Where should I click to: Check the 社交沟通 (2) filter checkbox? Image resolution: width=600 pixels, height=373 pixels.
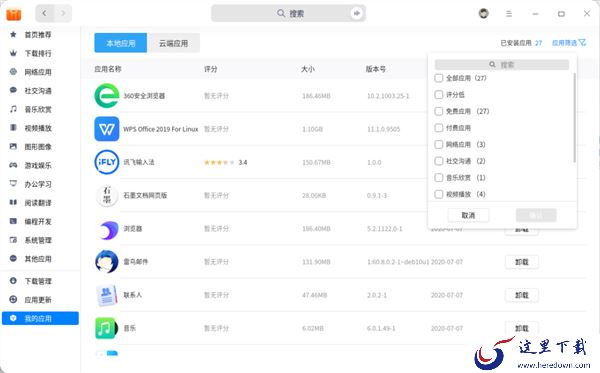439,161
